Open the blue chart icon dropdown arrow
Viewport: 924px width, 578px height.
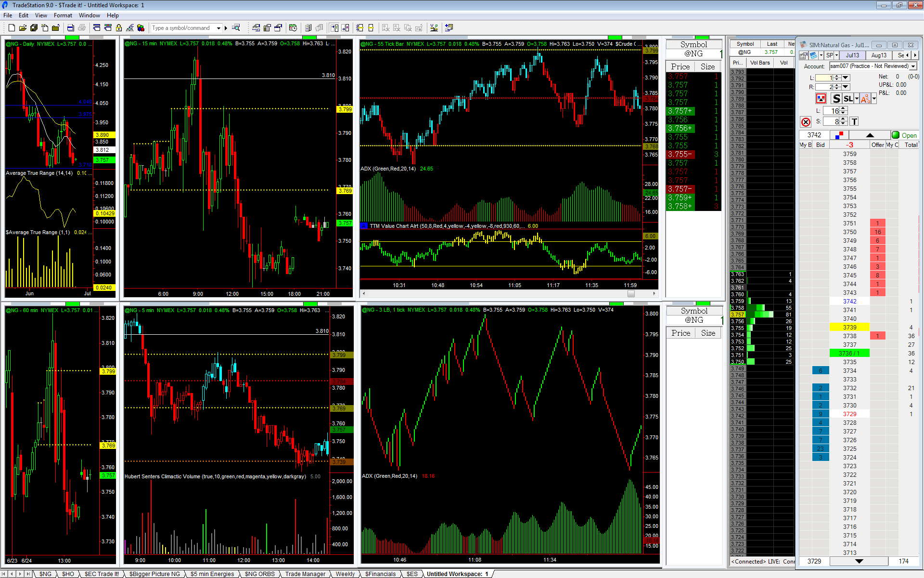pyautogui.click(x=821, y=55)
